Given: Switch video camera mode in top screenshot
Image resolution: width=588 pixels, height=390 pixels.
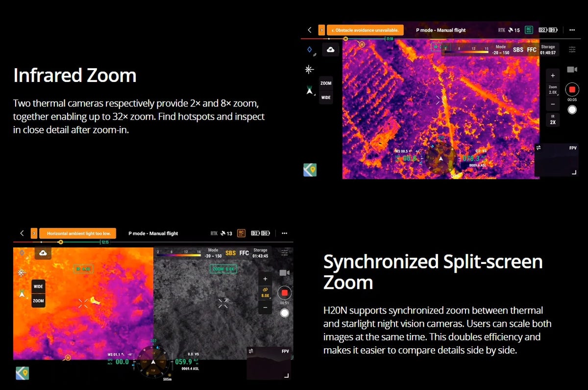Looking at the screenshot, I should [x=572, y=70].
